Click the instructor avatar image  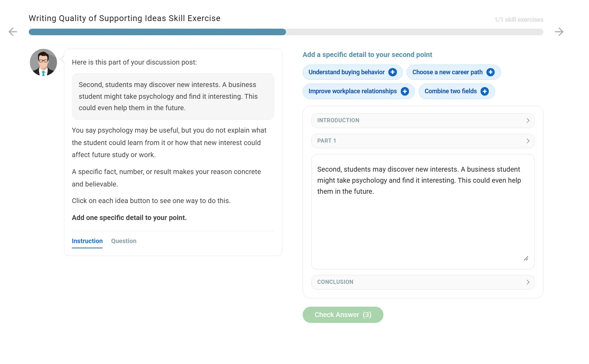pyautogui.click(x=44, y=63)
